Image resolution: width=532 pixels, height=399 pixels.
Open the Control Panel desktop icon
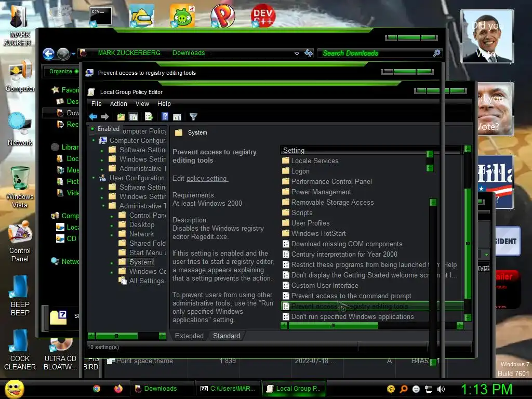coord(20,241)
